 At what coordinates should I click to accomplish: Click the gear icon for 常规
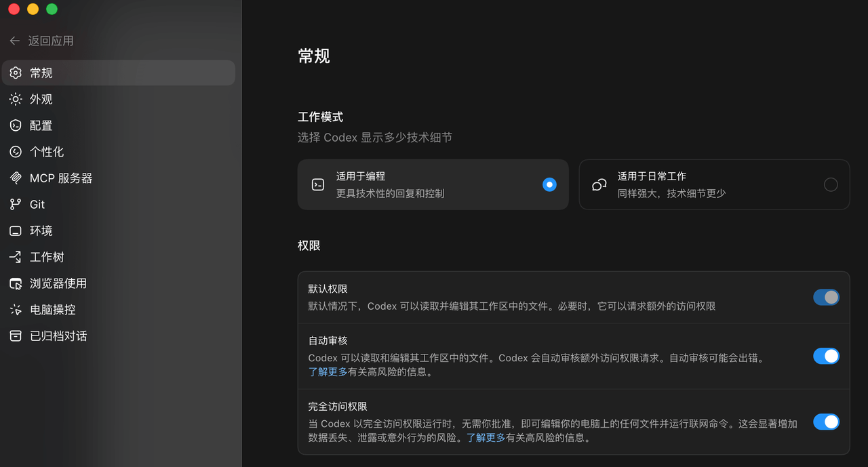(x=16, y=73)
